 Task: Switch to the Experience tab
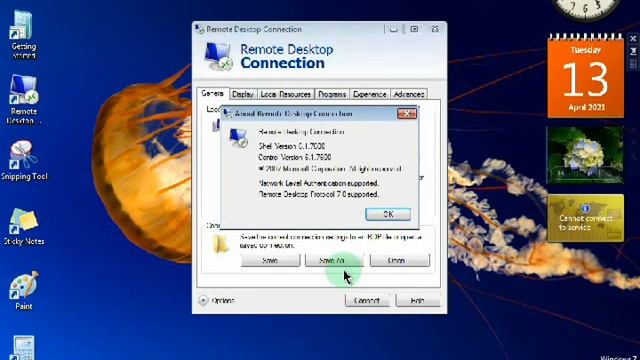coord(369,94)
